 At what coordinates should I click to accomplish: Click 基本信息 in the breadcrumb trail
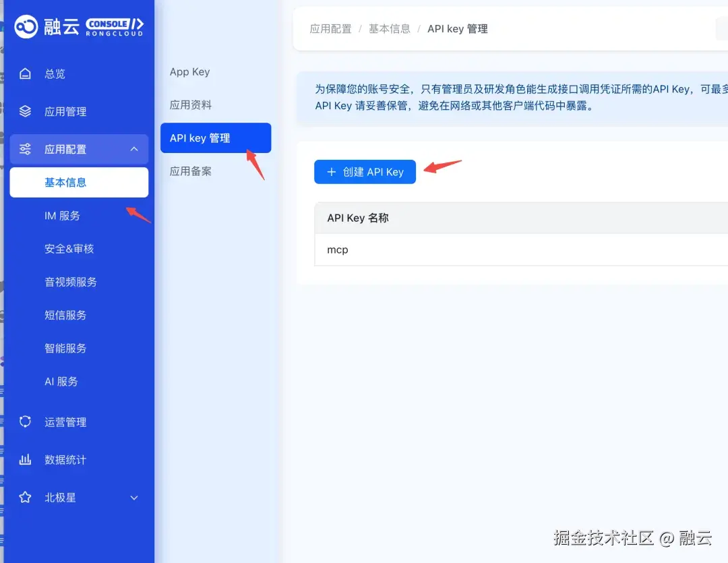click(x=390, y=28)
